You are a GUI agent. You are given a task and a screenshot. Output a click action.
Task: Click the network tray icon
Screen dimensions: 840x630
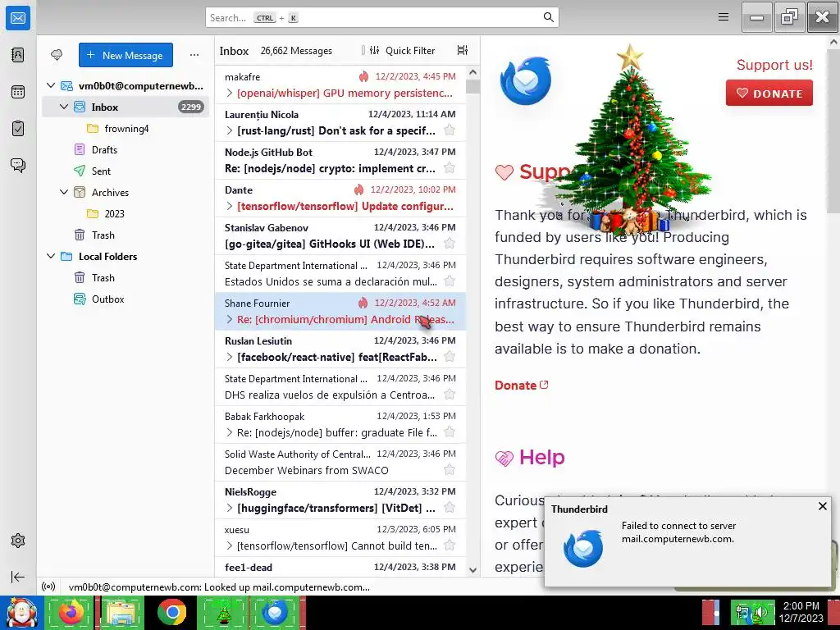pos(742,612)
